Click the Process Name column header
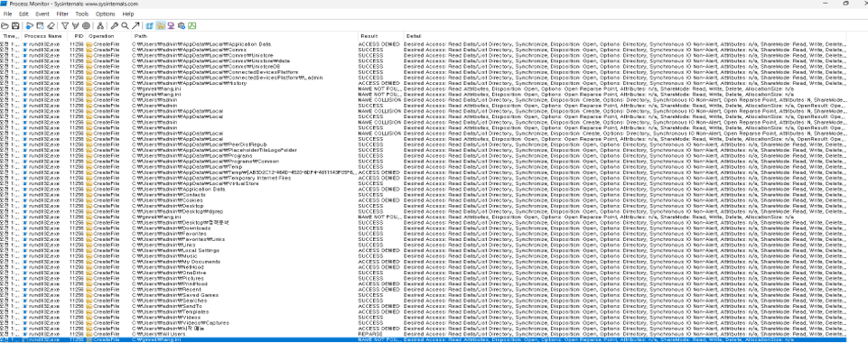The height and width of the screenshot is (343, 868). coord(43,36)
